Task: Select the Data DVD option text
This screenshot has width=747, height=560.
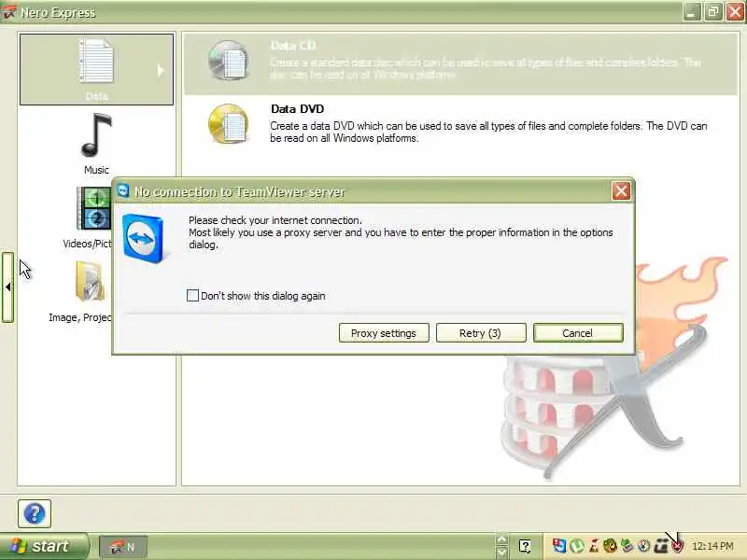Action: (297, 109)
